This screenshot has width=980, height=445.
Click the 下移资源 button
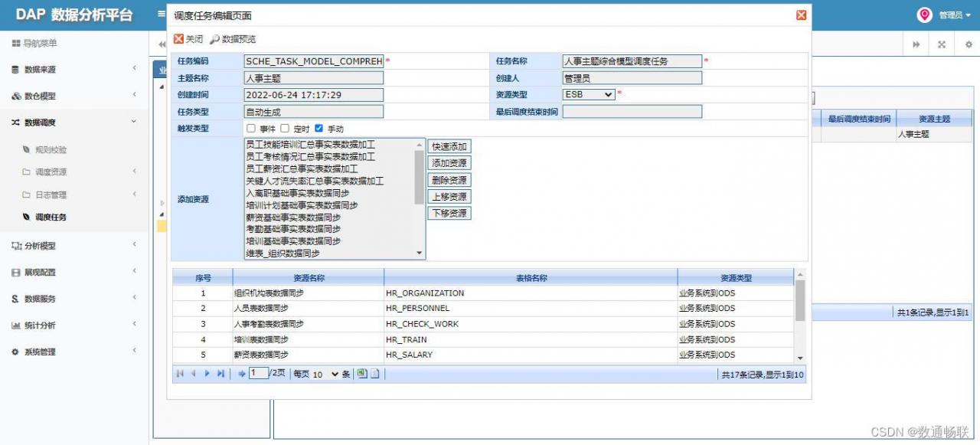[x=449, y=214]
